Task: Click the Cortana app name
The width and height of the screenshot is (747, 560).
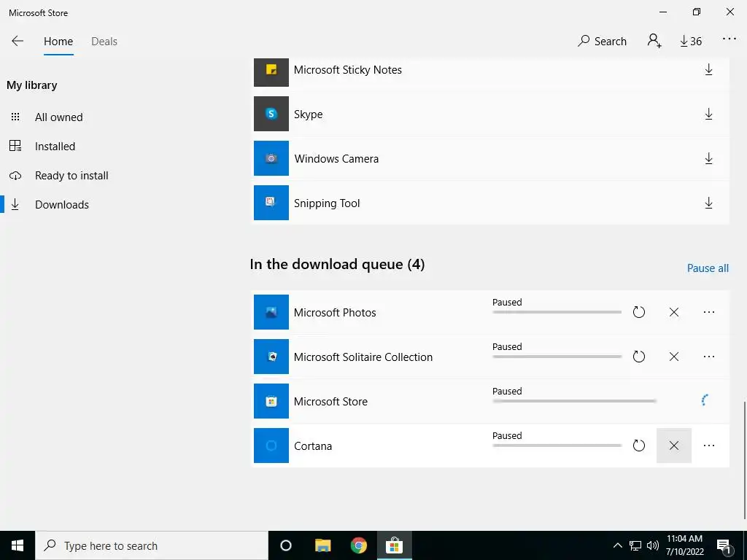Action: (313, 446)
